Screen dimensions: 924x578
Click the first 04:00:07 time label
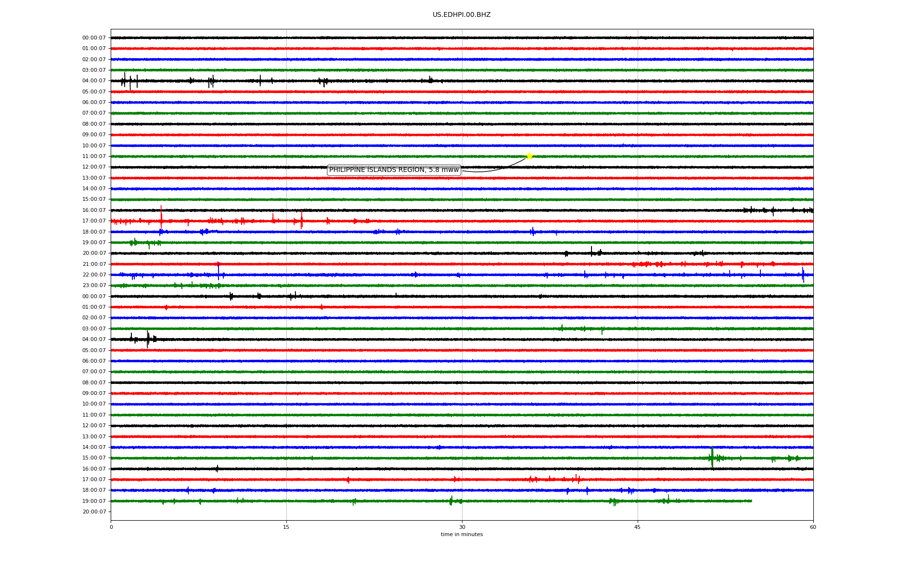94,81
